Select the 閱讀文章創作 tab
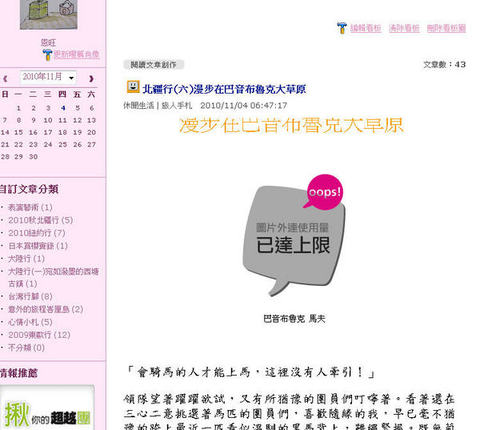This screenshot has height=430, width=480. click(x=153, y=65)
